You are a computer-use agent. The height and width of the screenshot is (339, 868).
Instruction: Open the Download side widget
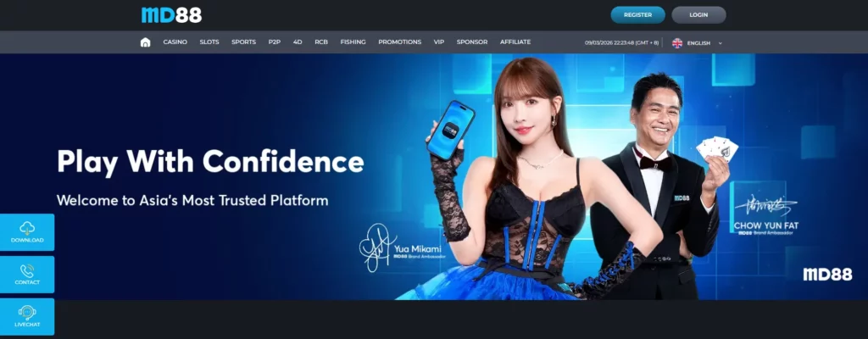click(x=27, y=232)
